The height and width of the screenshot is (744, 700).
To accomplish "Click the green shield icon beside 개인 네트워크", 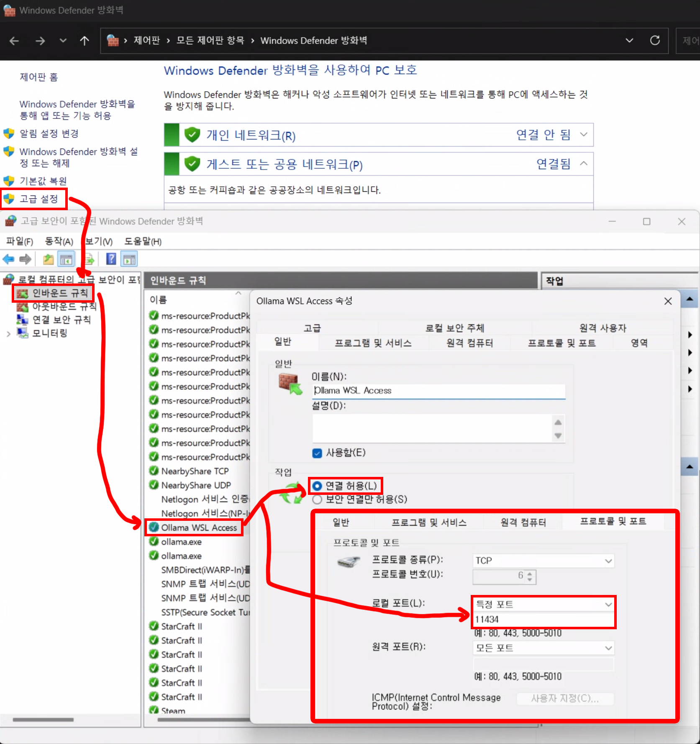I will 192,135.
